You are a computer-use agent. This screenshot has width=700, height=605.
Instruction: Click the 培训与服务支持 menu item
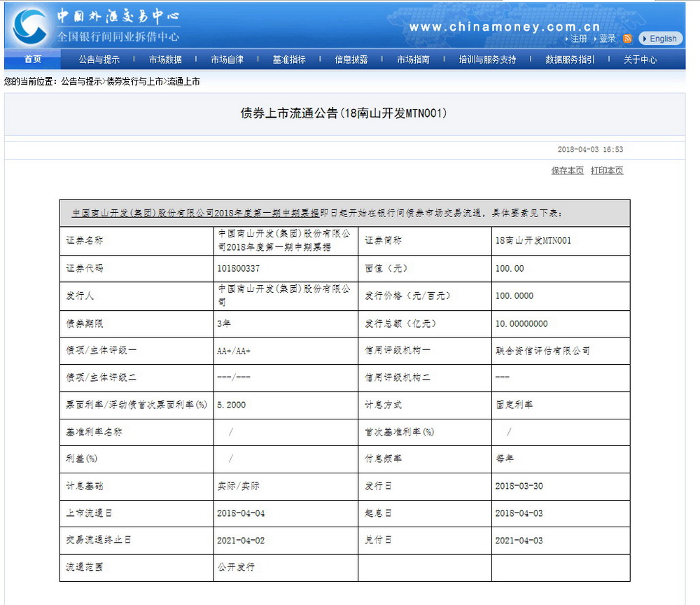tap(487, 60)
